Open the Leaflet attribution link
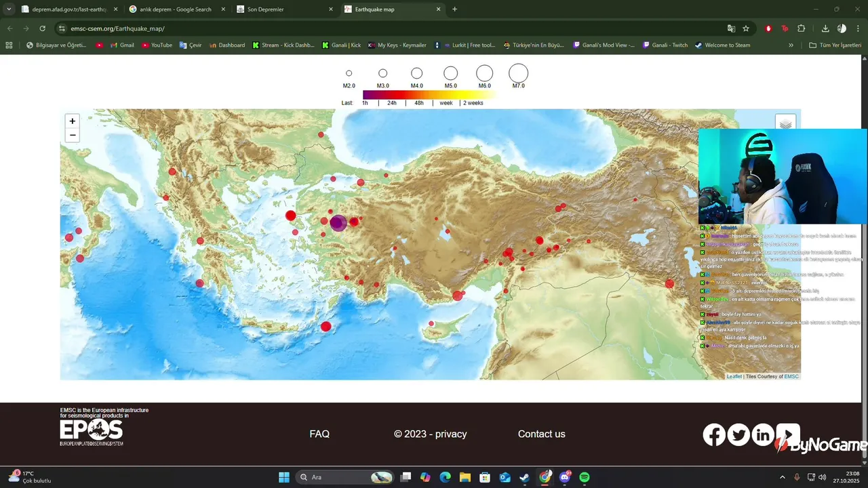Image resolution: width=868 pixels, height=488 pixels. (x=734, y=376)
